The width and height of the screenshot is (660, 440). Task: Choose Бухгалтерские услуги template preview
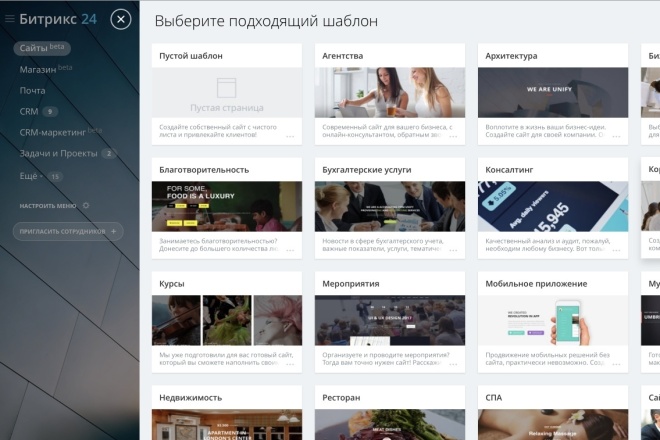pyautogui.click(x=390, y=206)
